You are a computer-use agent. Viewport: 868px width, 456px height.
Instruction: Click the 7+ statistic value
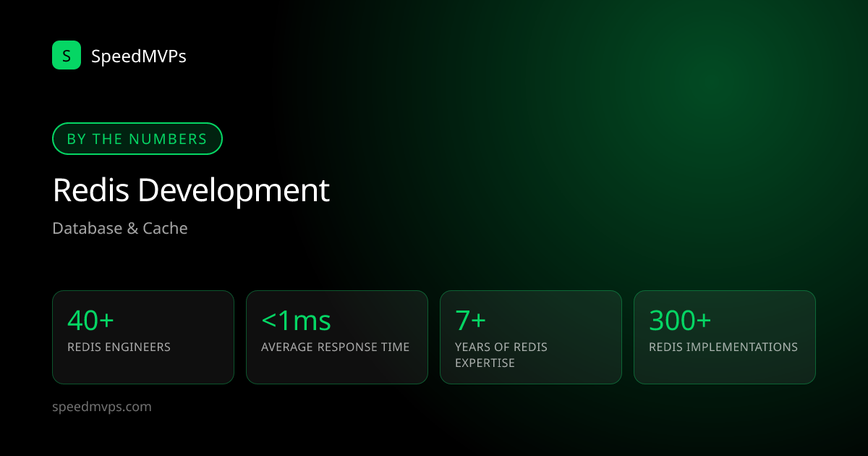(x=470, y=320)
